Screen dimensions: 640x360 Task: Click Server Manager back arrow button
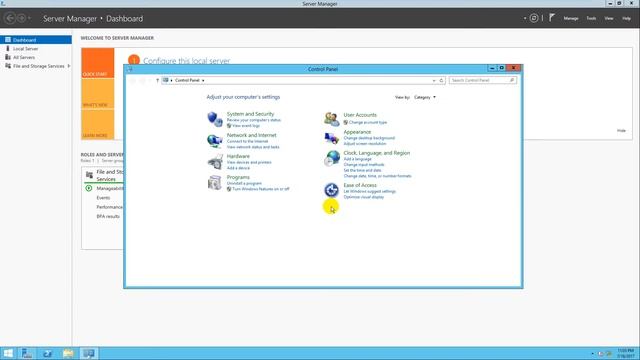[10, 18]
